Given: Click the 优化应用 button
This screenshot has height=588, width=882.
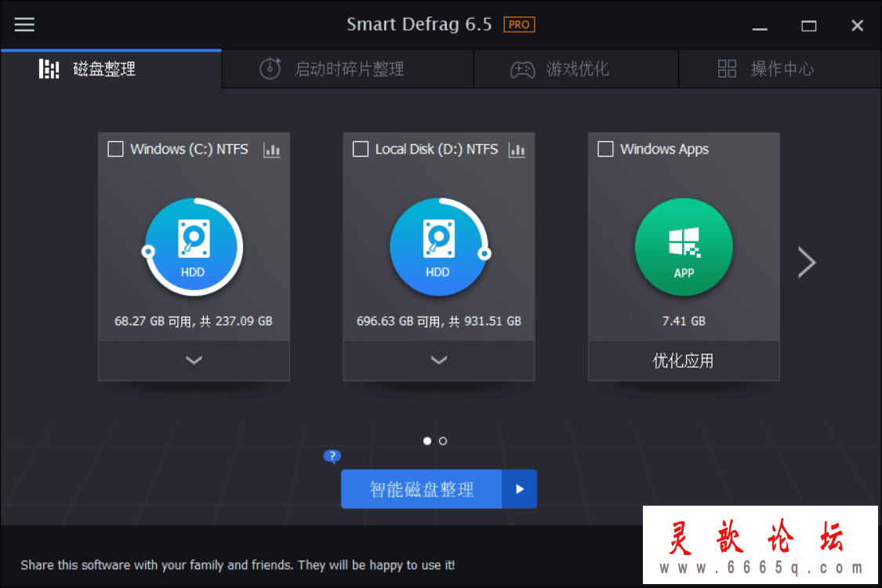Looking at the screenshot, I should 684,361.
